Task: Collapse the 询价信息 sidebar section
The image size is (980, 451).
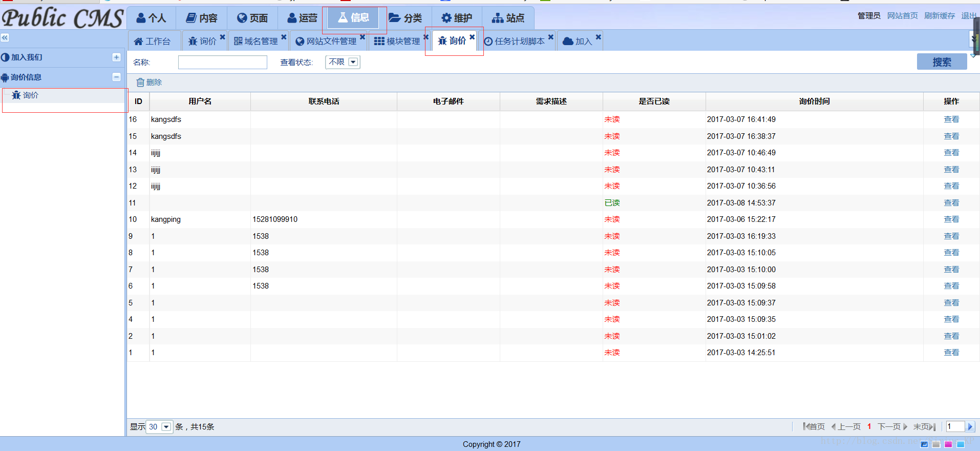Action: coord(116,77)
